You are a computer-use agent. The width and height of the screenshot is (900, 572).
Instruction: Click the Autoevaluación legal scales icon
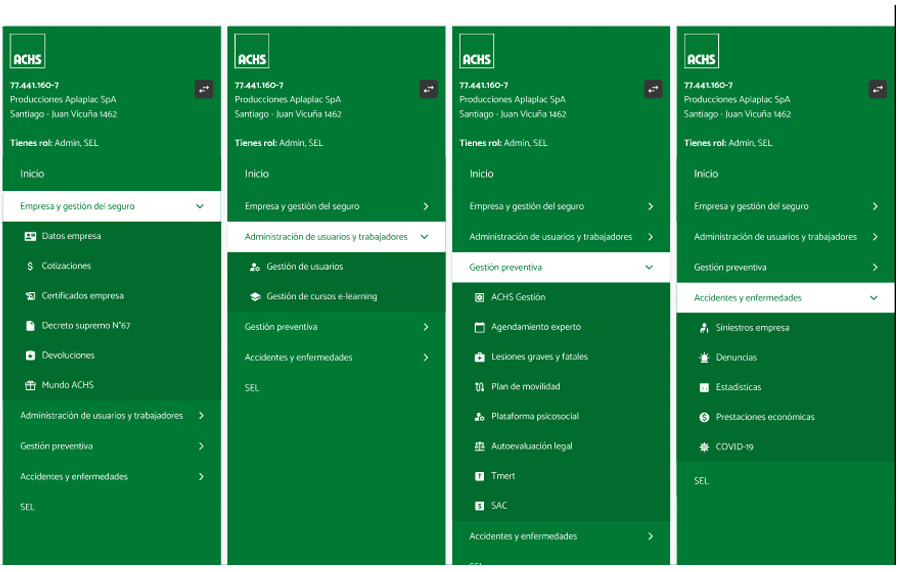479,446
